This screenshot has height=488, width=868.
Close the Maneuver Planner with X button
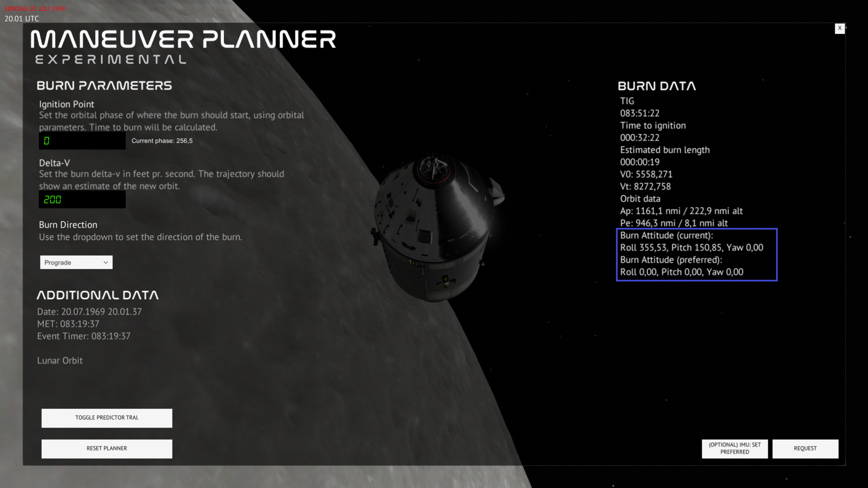coord(840,28)
